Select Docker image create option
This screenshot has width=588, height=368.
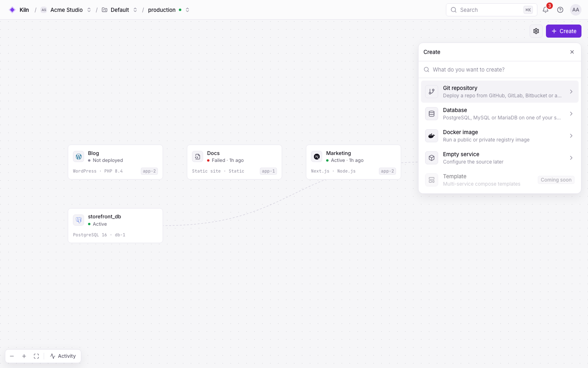[x=500, y=136]
